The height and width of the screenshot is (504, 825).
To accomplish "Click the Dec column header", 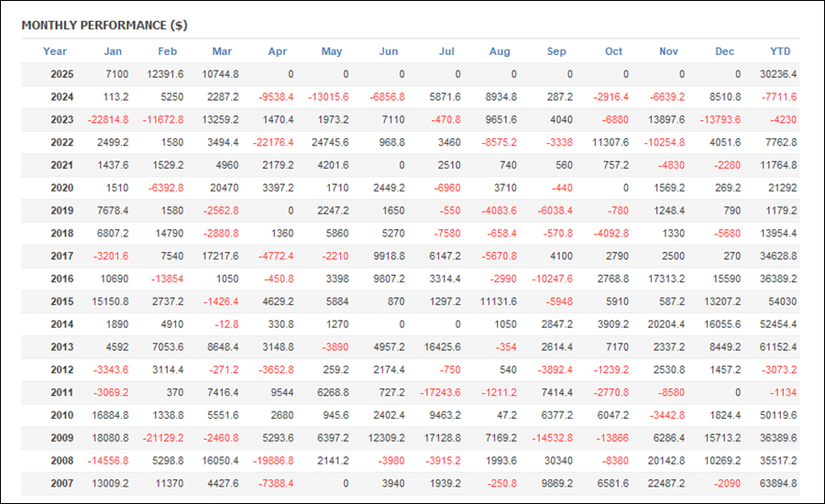I will [x=724, y=51].
